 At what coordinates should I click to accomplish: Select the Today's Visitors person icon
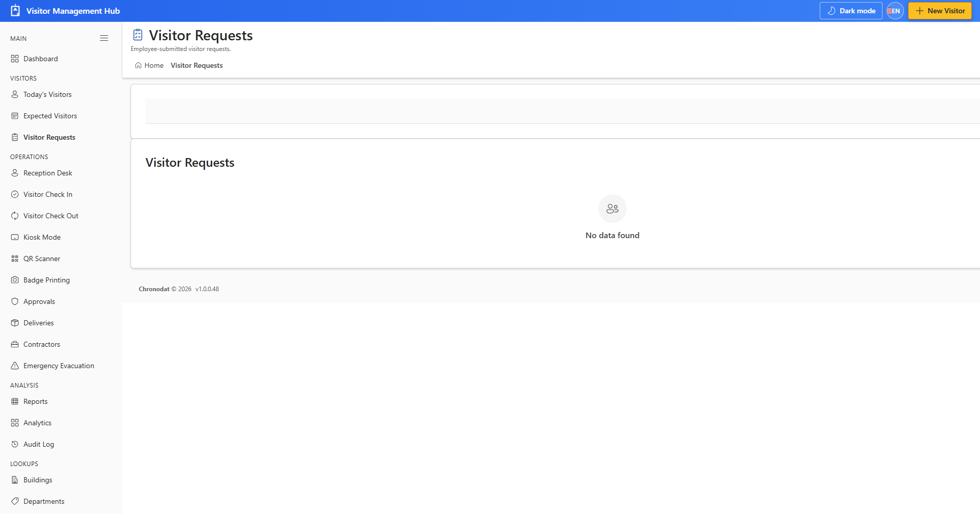point(15,94)
